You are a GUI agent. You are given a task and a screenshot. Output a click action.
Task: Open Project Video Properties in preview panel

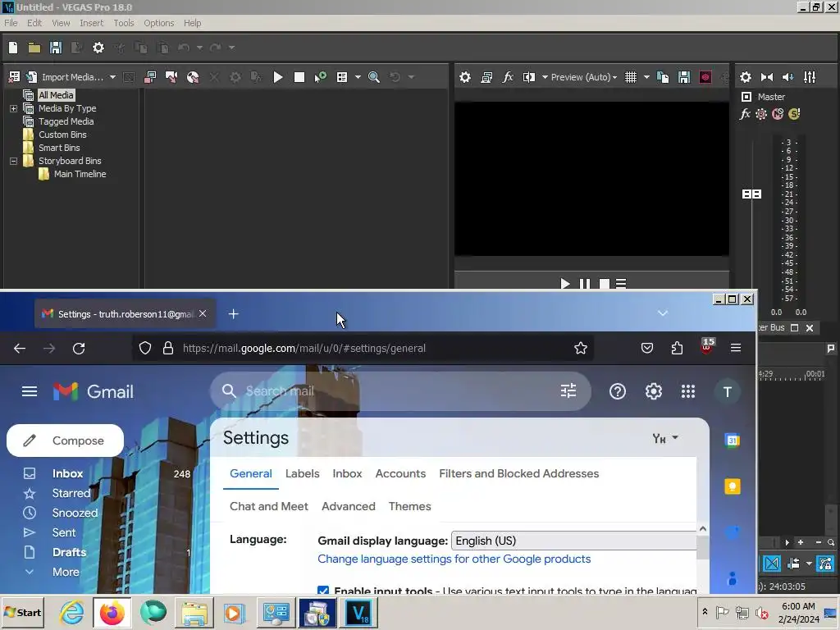click(465, 77)
